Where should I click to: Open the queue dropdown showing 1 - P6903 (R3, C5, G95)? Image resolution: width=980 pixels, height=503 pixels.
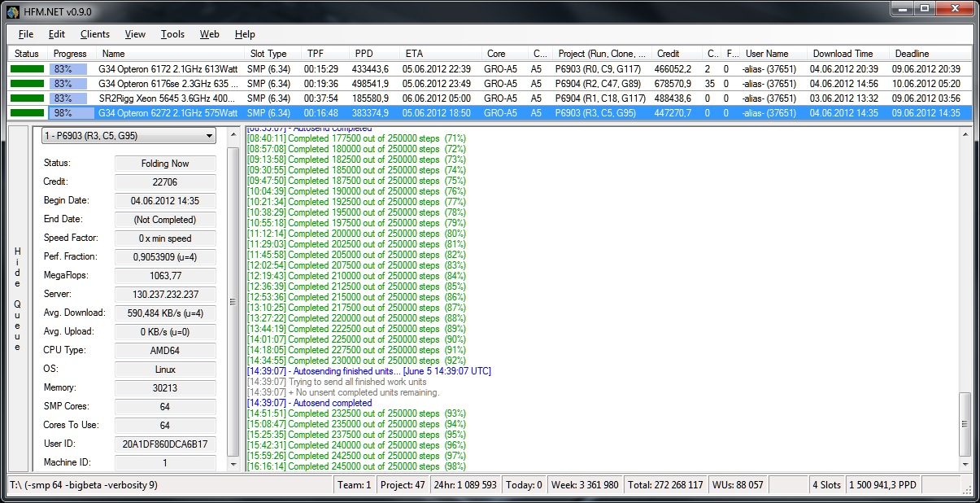[x=129, y=136]
